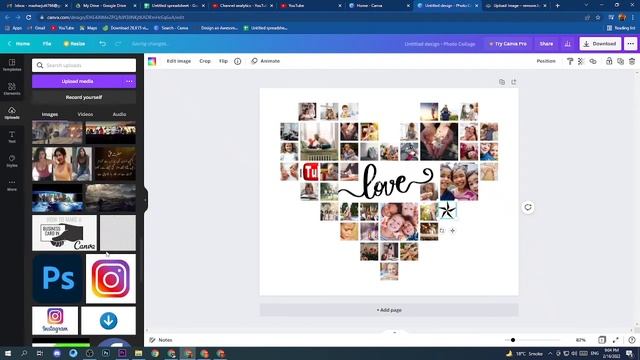Collapse the side panel with the arrow handle
This screenshot has height=360, width=640.
pos(146,200)
